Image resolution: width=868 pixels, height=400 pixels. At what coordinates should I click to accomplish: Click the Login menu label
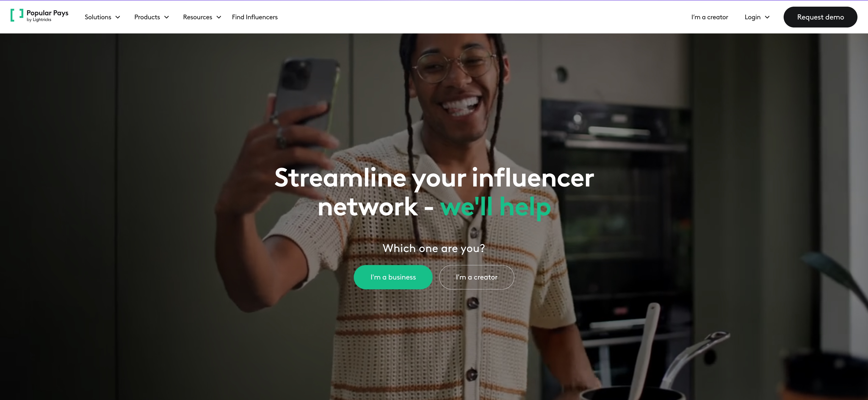pyautogui.click(x=752, y=17)
